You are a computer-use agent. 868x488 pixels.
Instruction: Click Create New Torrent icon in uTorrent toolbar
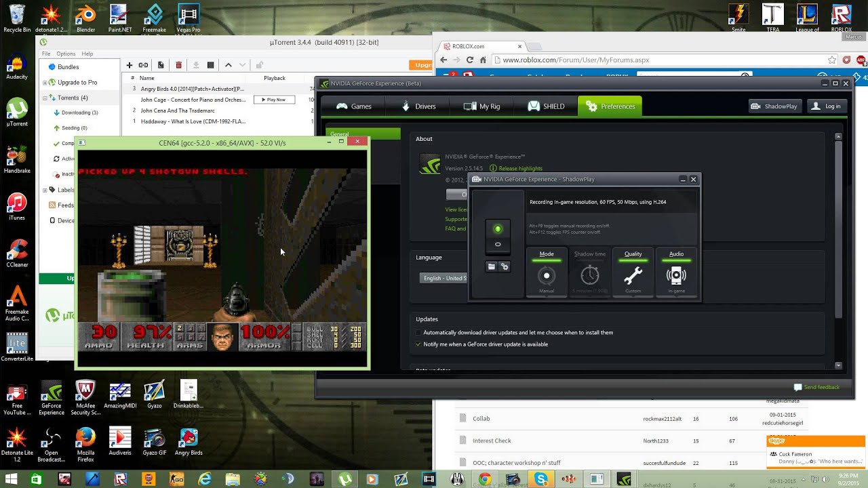161,65
